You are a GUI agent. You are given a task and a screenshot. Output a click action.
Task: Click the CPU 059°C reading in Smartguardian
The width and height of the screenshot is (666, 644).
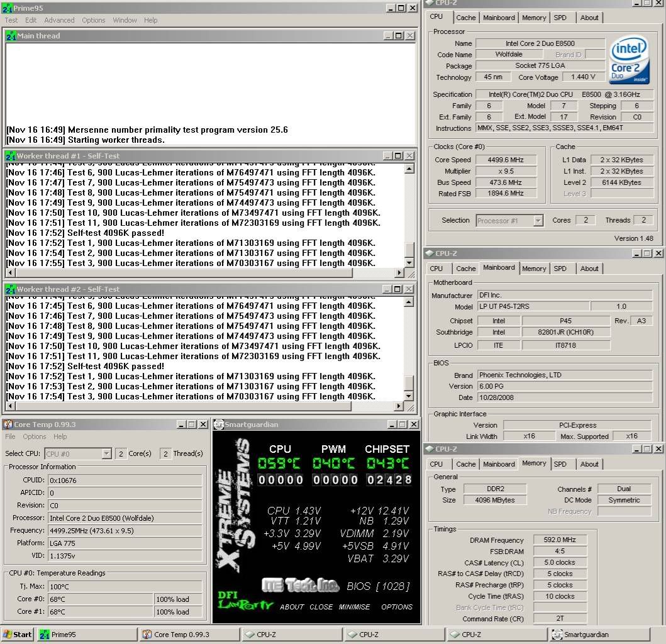pyautogui.click(x=279, y=463)
